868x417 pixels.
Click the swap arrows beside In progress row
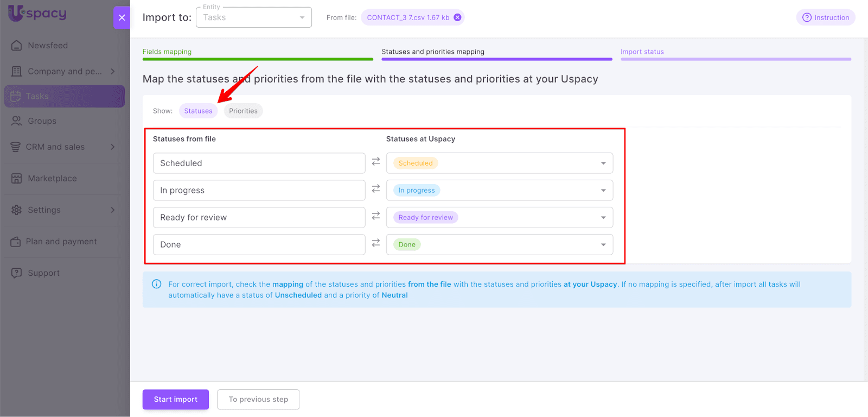click(375, 189)
